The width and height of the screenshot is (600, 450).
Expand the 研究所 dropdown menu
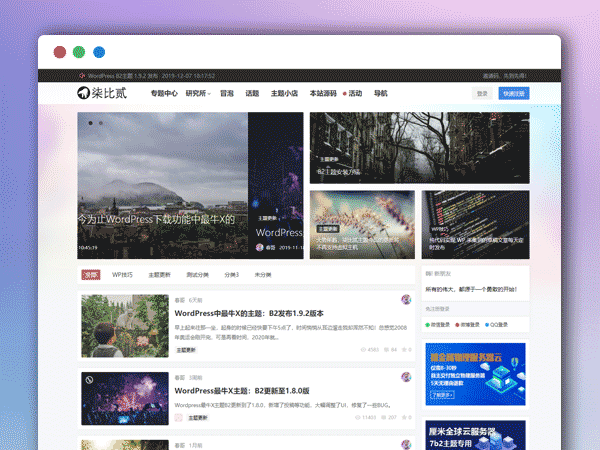(x=196, y=94)
